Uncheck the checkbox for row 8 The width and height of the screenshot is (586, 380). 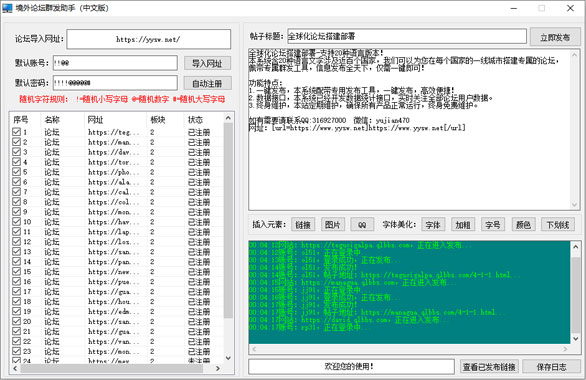tap(16, 201)
